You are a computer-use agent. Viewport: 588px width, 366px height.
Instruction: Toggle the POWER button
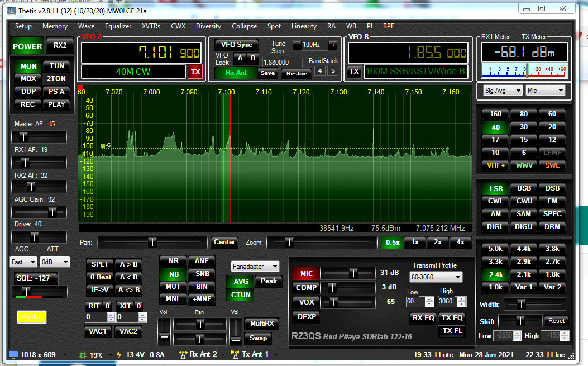(27, 46)
